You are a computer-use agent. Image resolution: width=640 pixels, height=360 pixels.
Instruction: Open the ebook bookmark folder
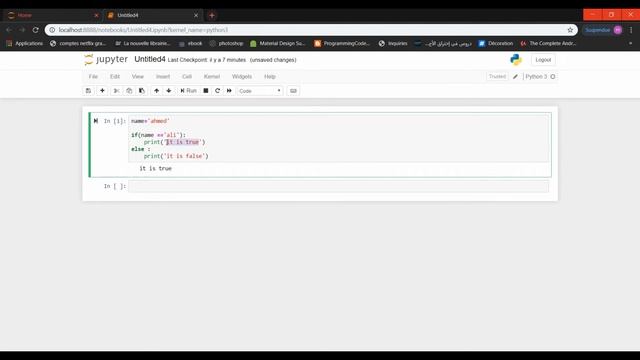pyautogui.click(x=191, y=43)
